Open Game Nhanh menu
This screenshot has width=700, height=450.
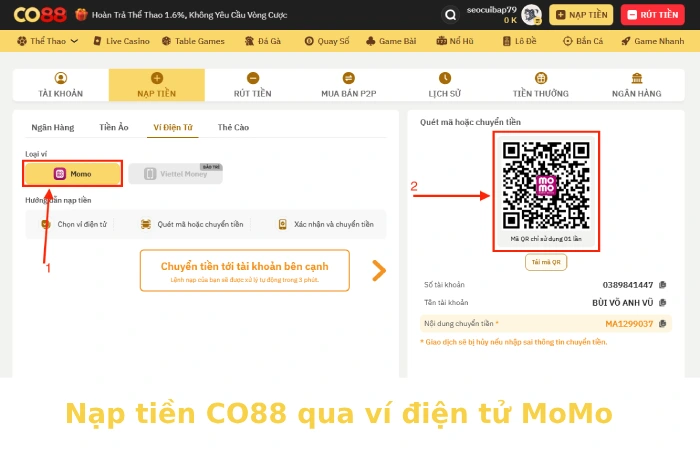[653, 41]
